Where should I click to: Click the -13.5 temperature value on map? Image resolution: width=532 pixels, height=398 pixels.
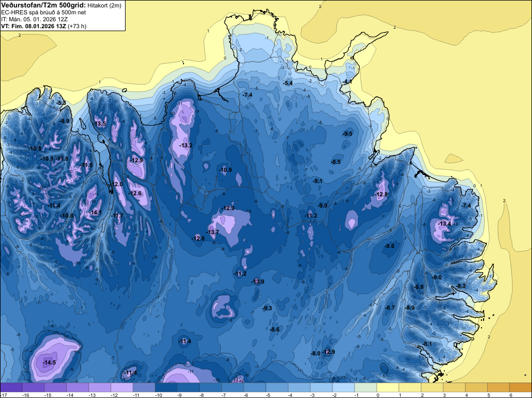(x=100, y=123)
